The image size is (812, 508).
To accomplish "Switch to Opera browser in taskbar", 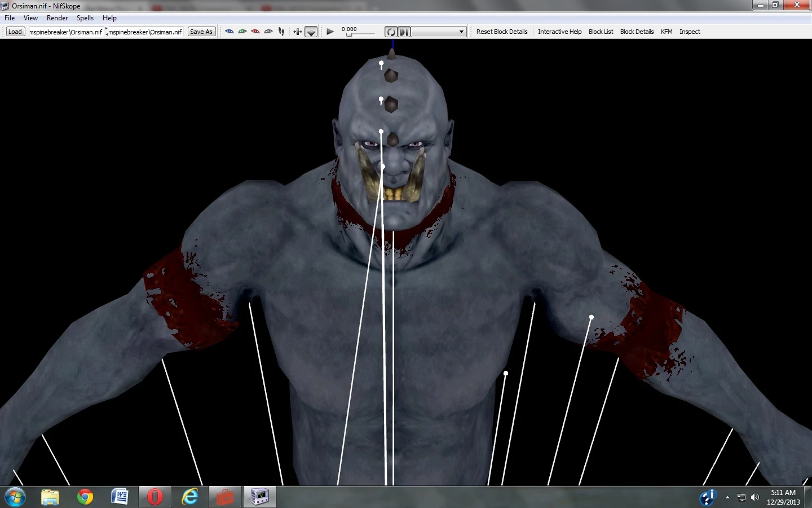I will 155,497.
